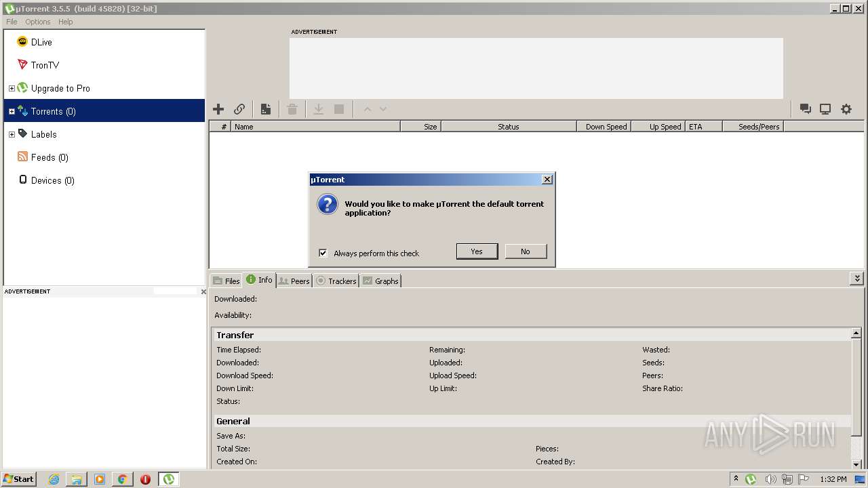
Task: Open the Windows Start menu
Action: [x=19, y=479]
